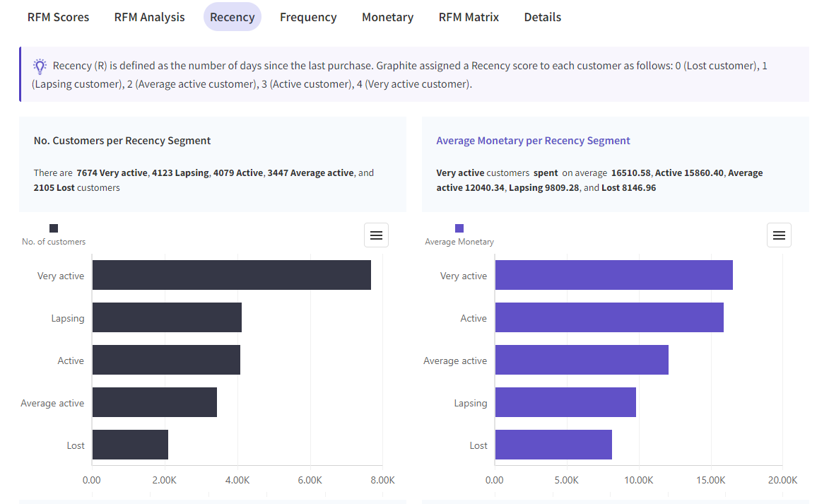The width and height of the screenshot is (829, 504).
Task: Select the Active average monetary bar
Action: 609,317
